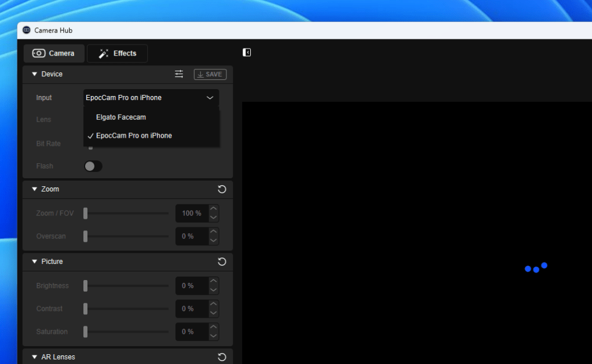
Task: Reset Zoom settings
Action: click(222, 189)
